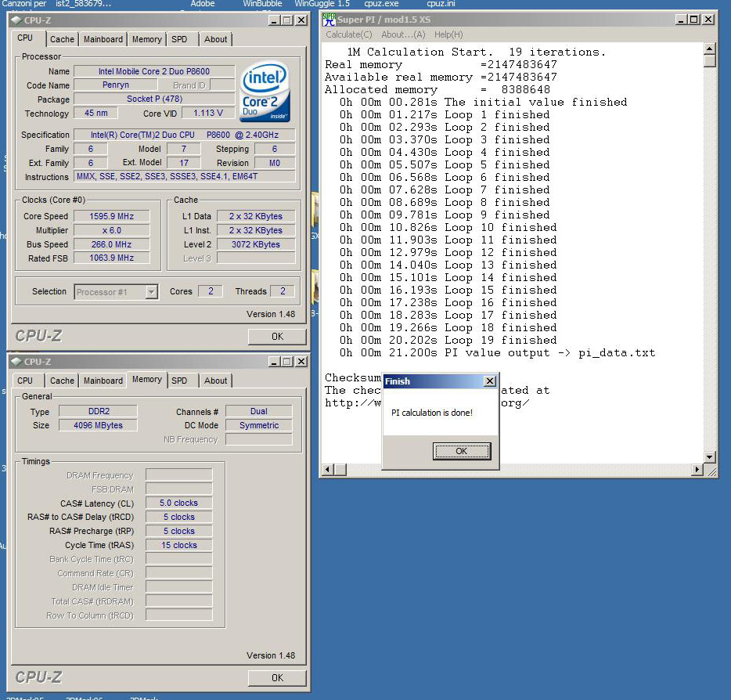
Task: Open the Calculate(C) menu in Super PI
Action: click(349, 34)
